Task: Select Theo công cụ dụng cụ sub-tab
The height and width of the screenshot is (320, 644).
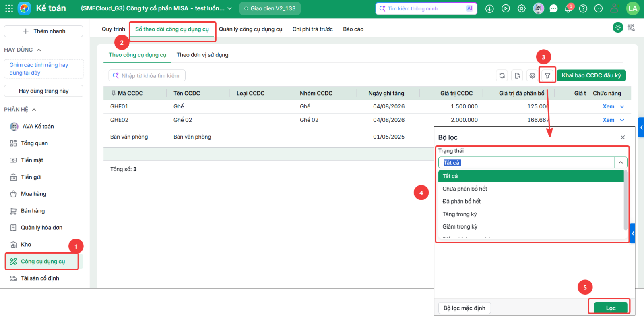Action: [137, 55]
